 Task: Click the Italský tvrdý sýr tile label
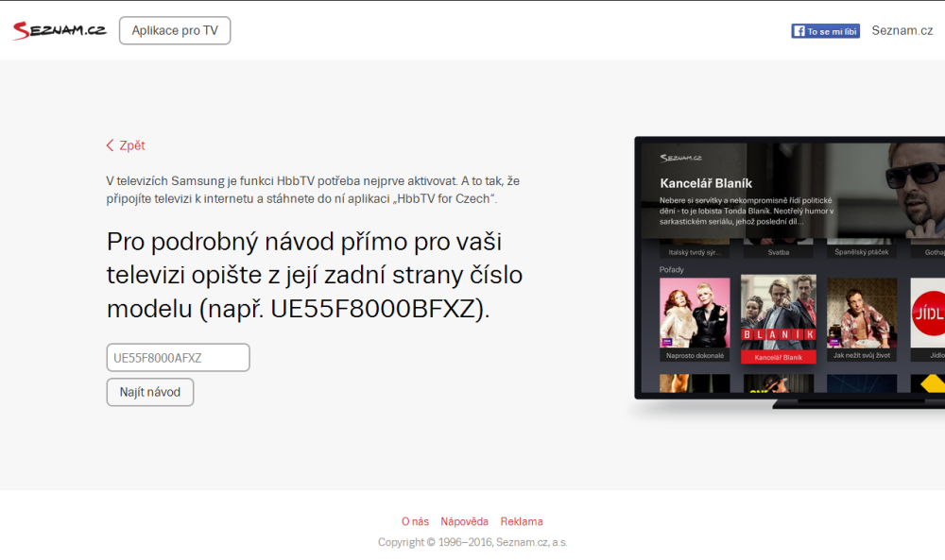coord(695,252)
